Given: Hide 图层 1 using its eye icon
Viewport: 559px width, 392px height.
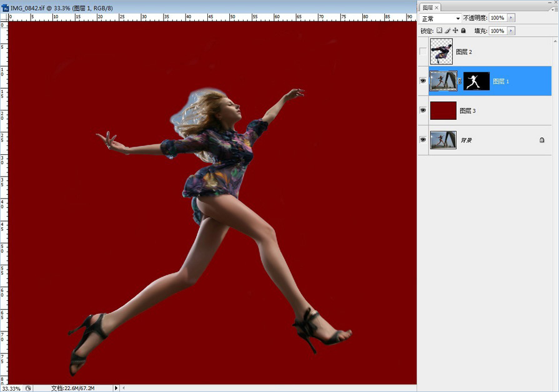Looking at the screenshot, I should (x=423, y=81).
